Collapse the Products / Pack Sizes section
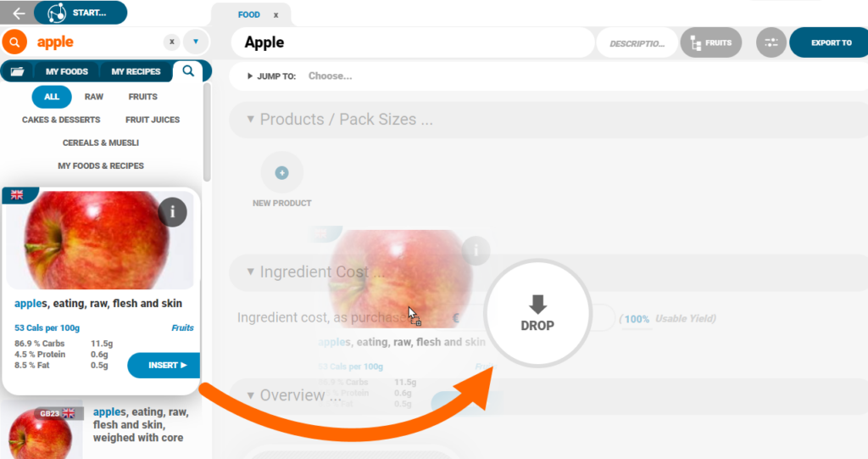This screenshot has width=868, height=459. (250, 119)
